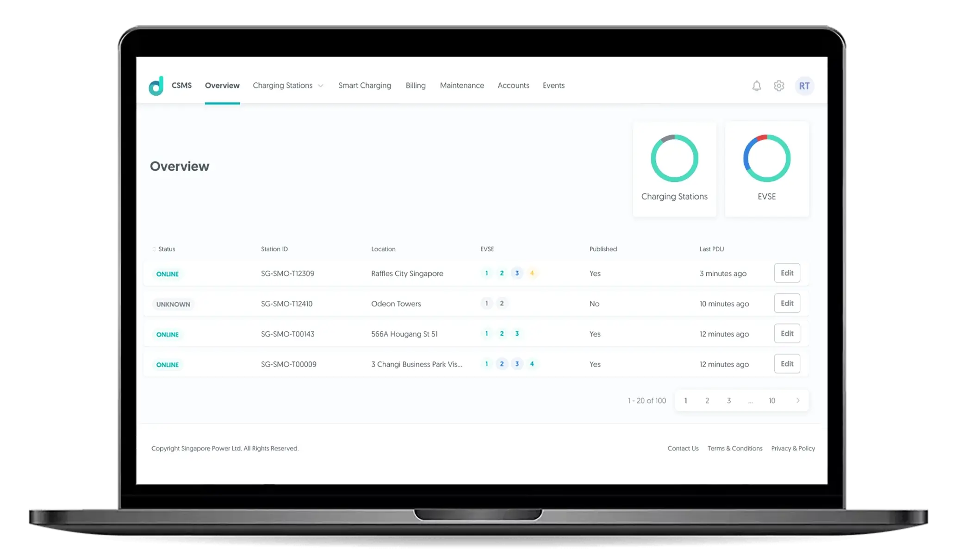Viewport: 964px width, 560px height.
Task: Select the Smart Charging tab
Action: 365,85
